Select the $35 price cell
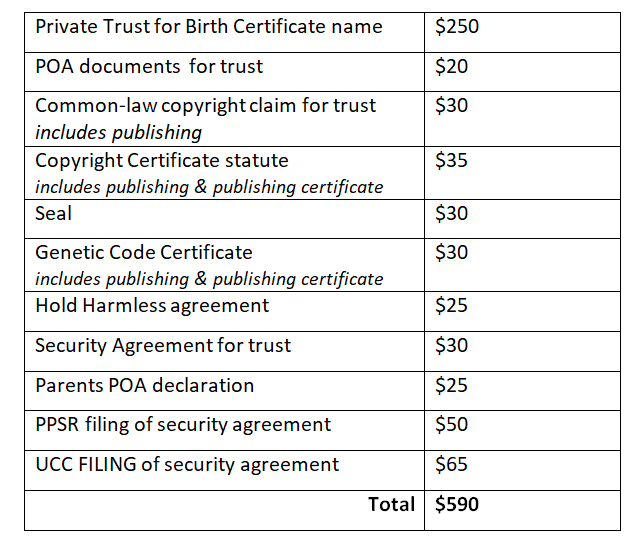 coord(452,160)
